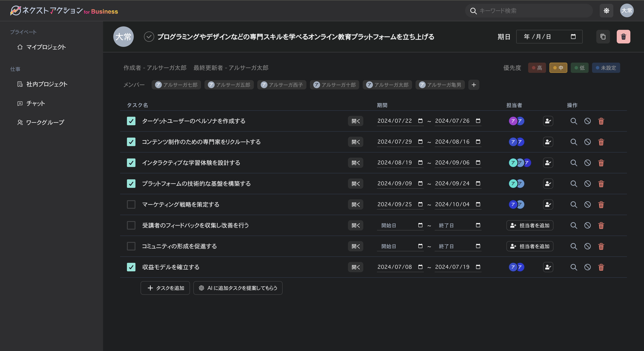Check 受講者のフィードバックを収集し改善を行う task

(x=131, y=225)
